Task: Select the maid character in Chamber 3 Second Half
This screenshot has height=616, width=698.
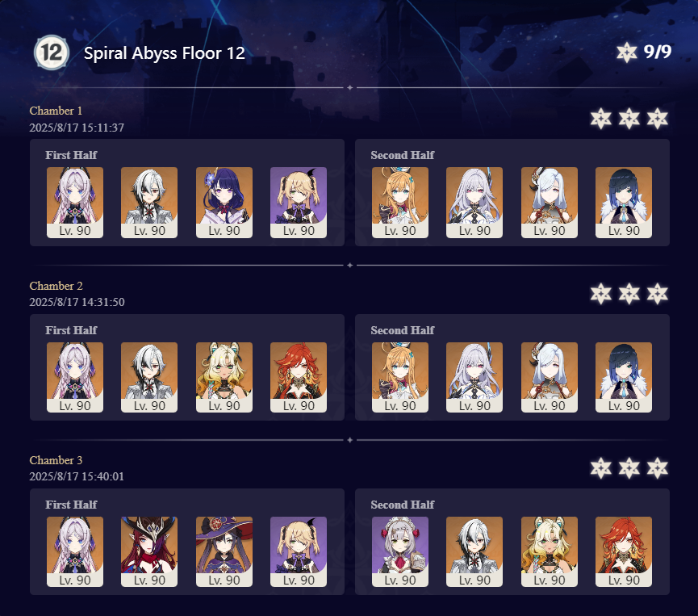Action: pos(400,551)
